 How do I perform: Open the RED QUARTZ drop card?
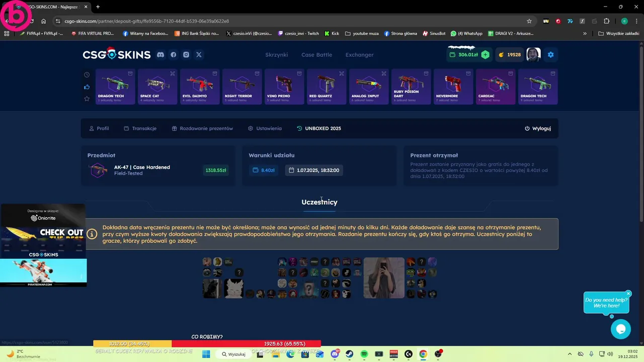pyautogui.click(x=326, y=86)
